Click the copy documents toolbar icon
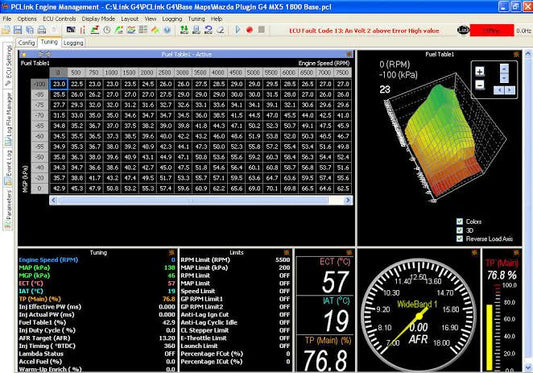Viewport: 533px width, 373px height. coord(30,30)
